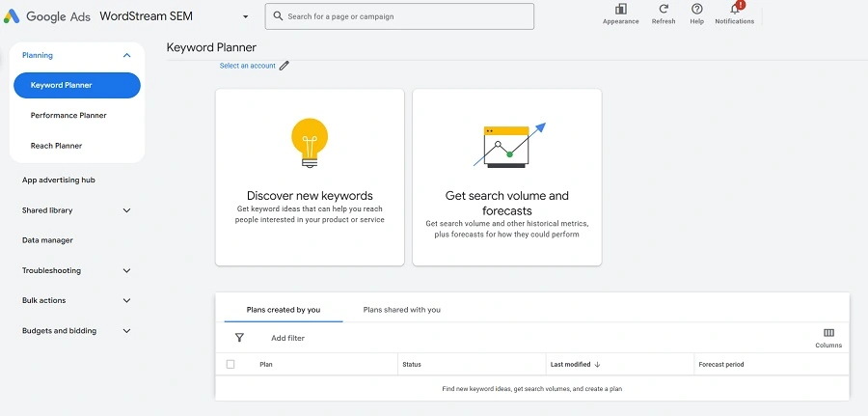Viewport: 868px width, 416px height.
Task: Open the WordStream SEM account dropdown
Action: pos(245,16)
